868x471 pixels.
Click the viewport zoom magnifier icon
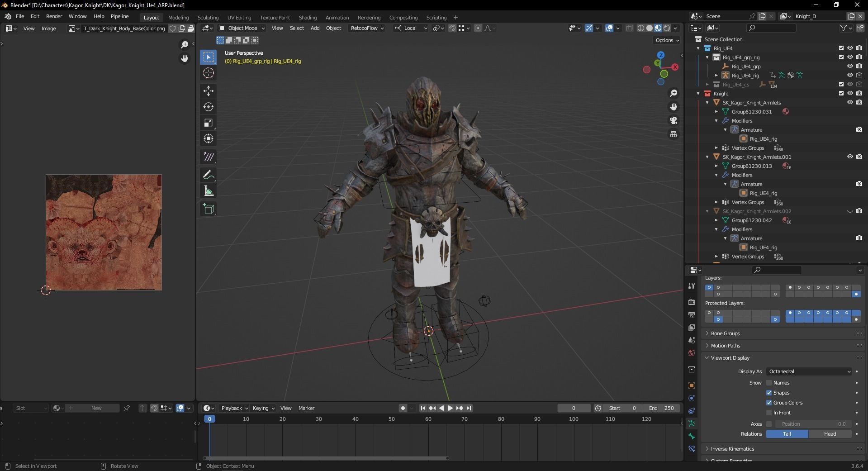(x=674, y=93)
